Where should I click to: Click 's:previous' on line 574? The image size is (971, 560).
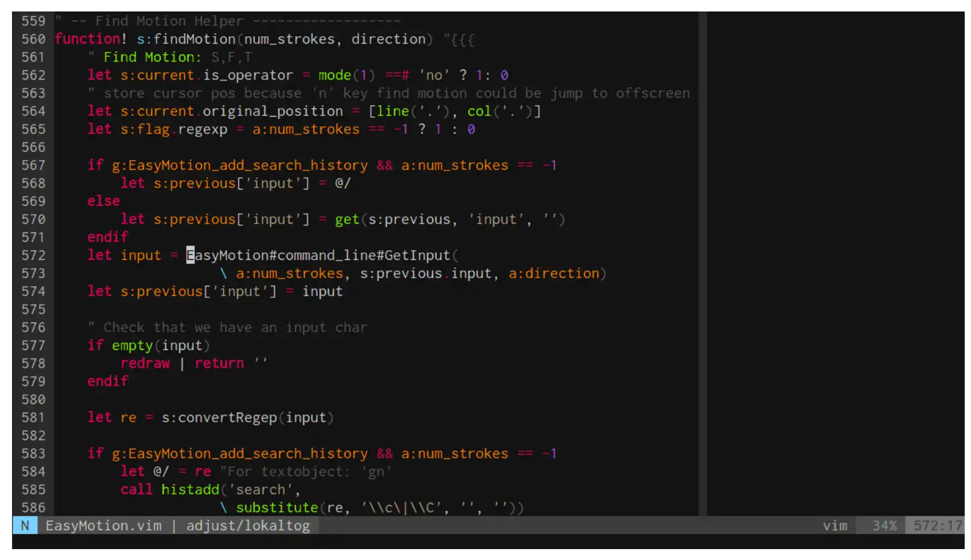(x=161, y=291)
